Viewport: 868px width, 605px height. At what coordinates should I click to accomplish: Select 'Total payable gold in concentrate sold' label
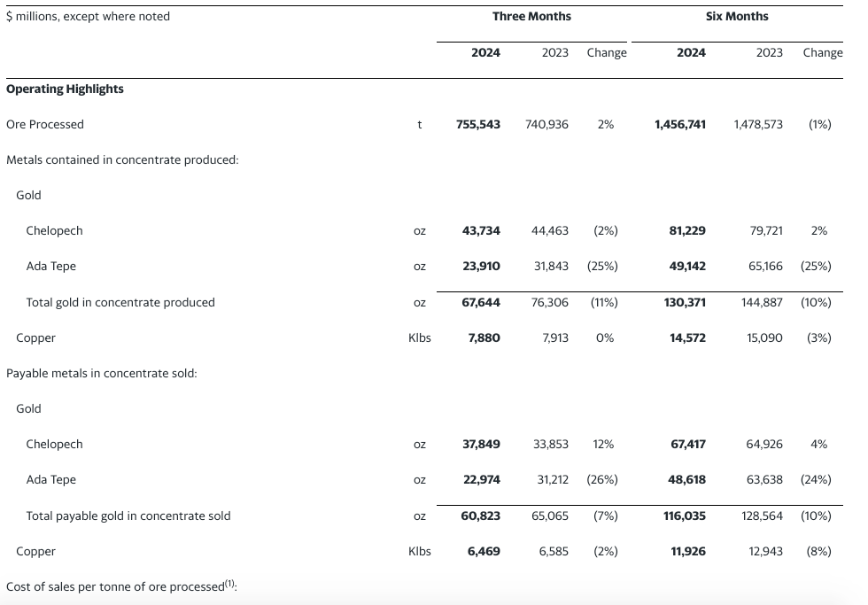pyautogui.click(x=128, y=516)
